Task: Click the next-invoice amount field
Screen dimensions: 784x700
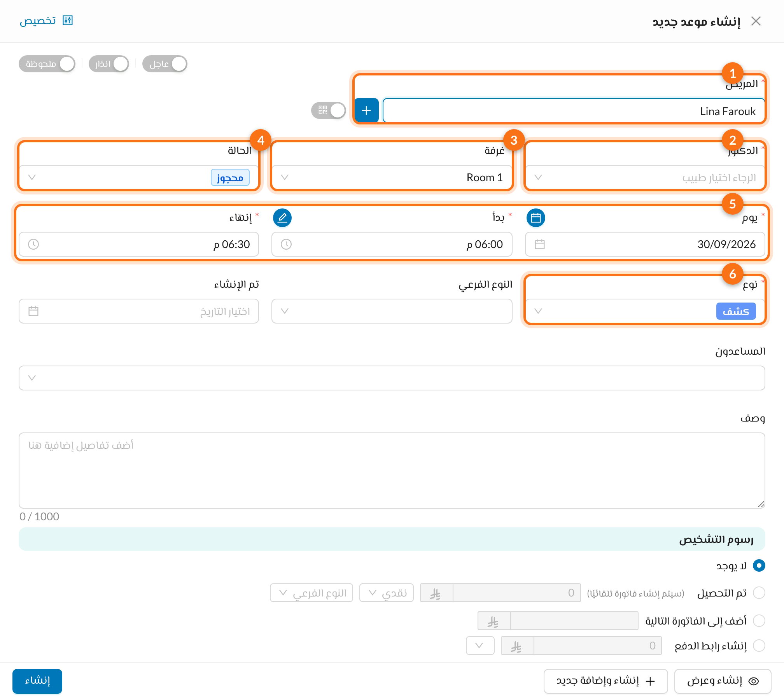Action: coord(574,621)
